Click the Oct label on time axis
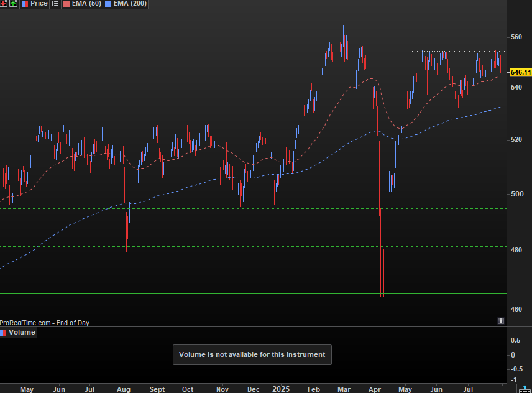Image resolution: width=532 pixels, height=393 pixels. (x=188, y=389)
